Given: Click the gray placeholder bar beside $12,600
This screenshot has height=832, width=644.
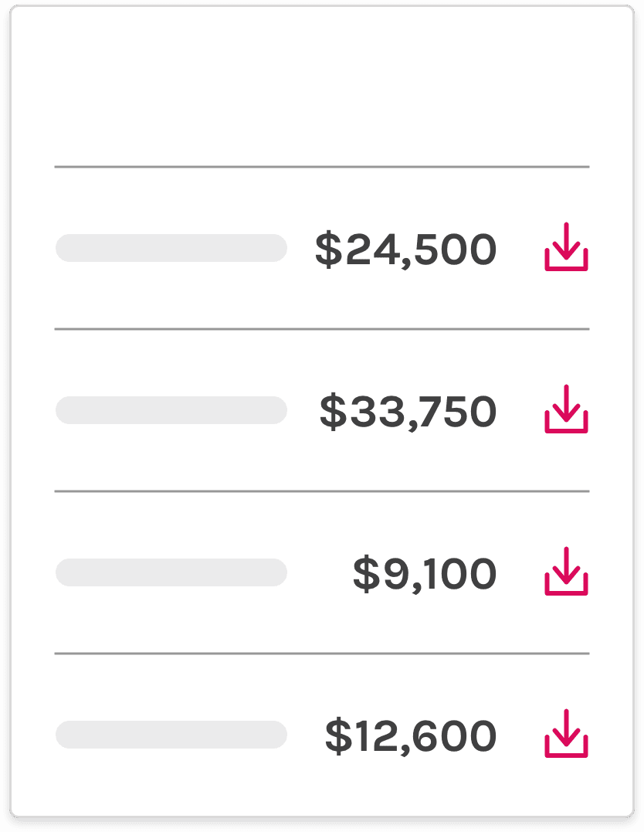Looking at the screenshot, I should click(171, 735).
